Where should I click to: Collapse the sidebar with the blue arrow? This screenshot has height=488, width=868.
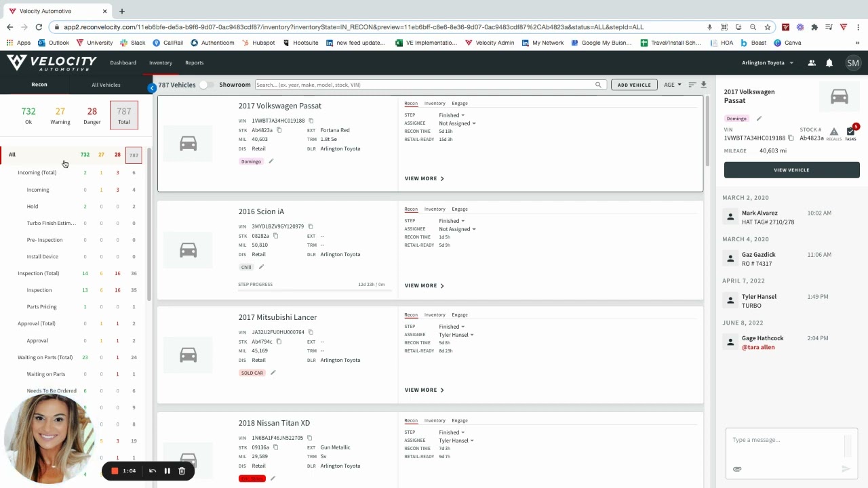tap(152, 88)
